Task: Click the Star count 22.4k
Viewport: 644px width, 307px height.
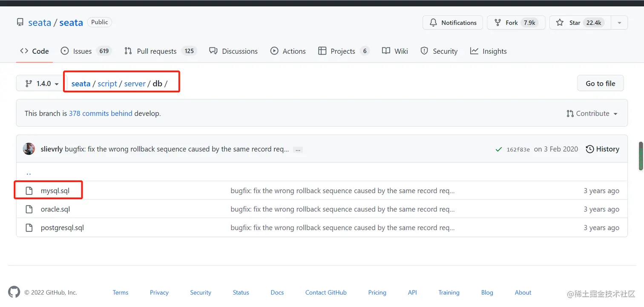Action: (594, 23)
